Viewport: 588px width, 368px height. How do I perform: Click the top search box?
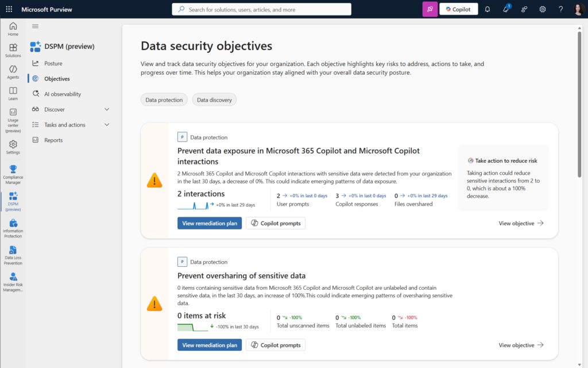coord(261,9)
